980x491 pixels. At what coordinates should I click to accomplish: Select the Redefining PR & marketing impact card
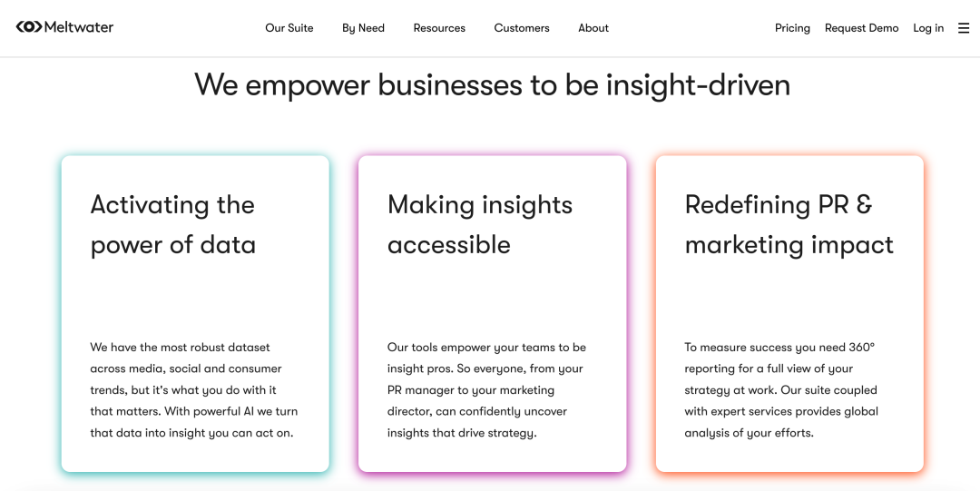pyautogui.click(x=789, y=313)
